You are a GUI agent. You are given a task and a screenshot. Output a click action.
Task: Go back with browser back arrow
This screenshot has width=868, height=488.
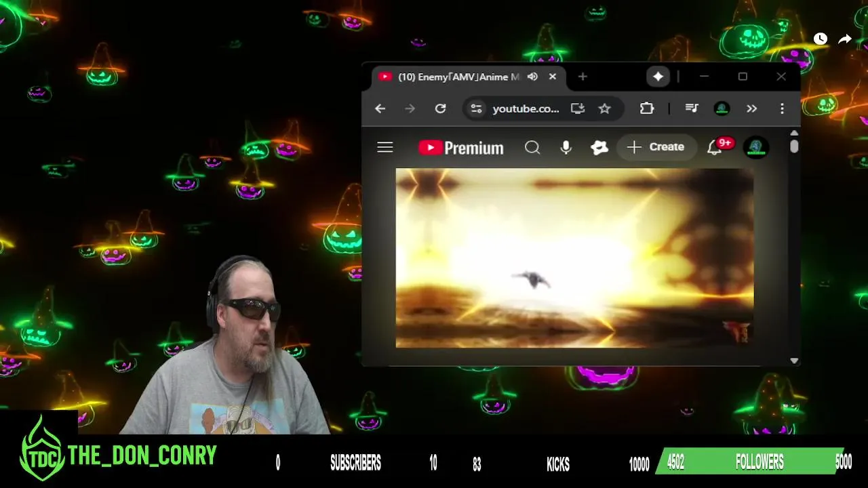(380, 108)
